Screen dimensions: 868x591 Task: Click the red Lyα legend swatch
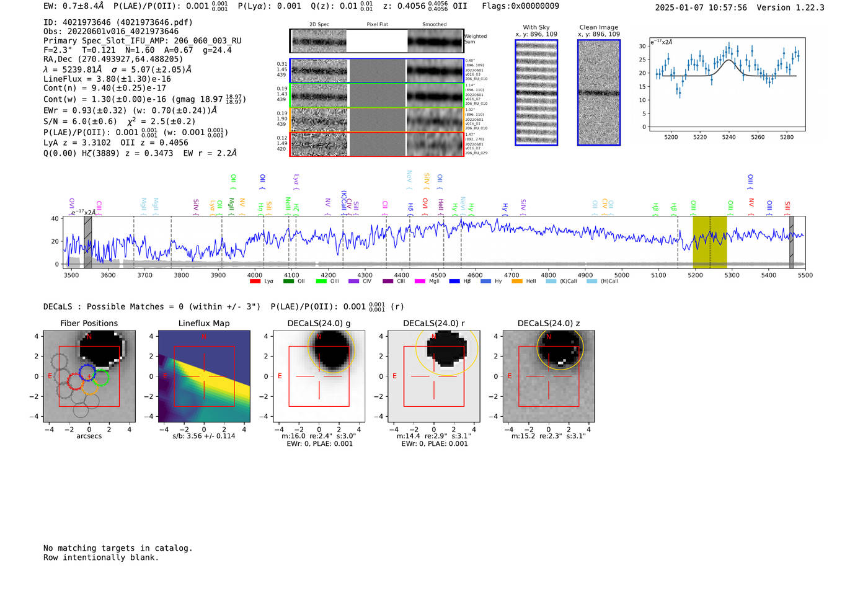coord(255,282)
